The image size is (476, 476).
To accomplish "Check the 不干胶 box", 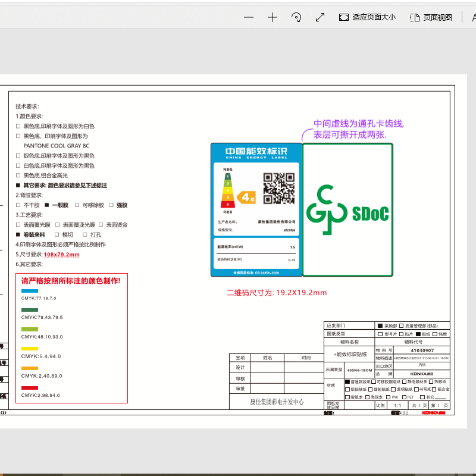I will (18, 205).
